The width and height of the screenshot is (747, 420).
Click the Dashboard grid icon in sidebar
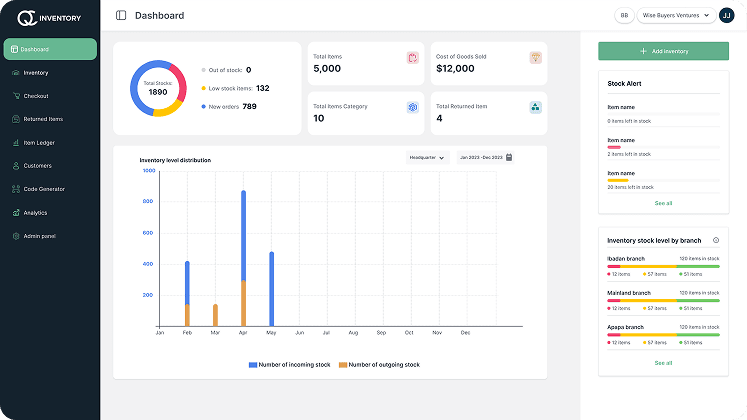pyautogui.click(x=14, y=49)
